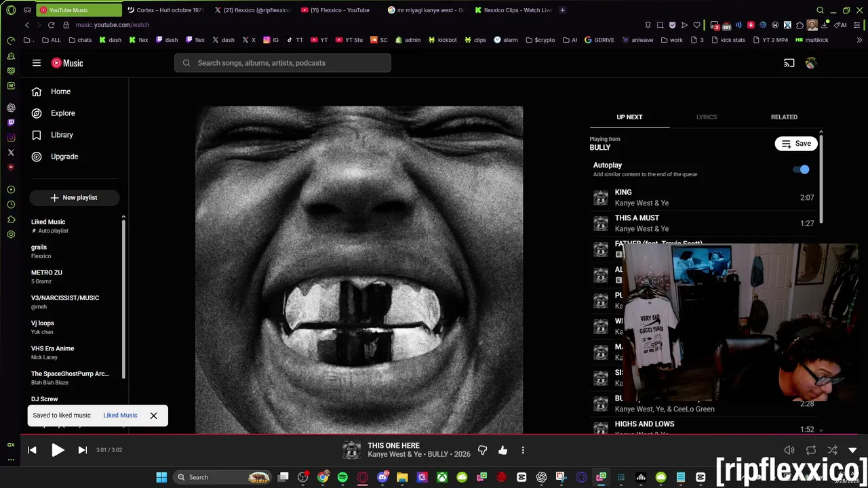The width and height of the screenshot is (868, 488).
Task: Open the work bookmark folder
Action: tap(672, 40)
